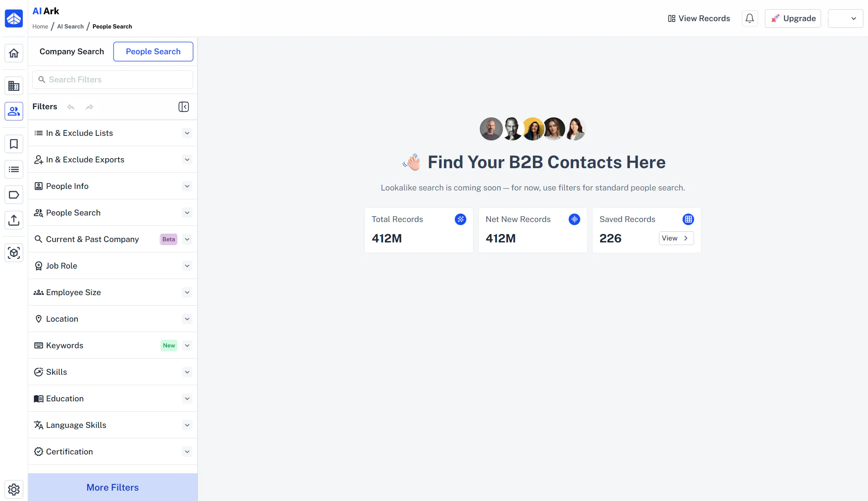The image size is (868, 501).
Task: Click the Location pin icon
Action: (x=38, y=319)
